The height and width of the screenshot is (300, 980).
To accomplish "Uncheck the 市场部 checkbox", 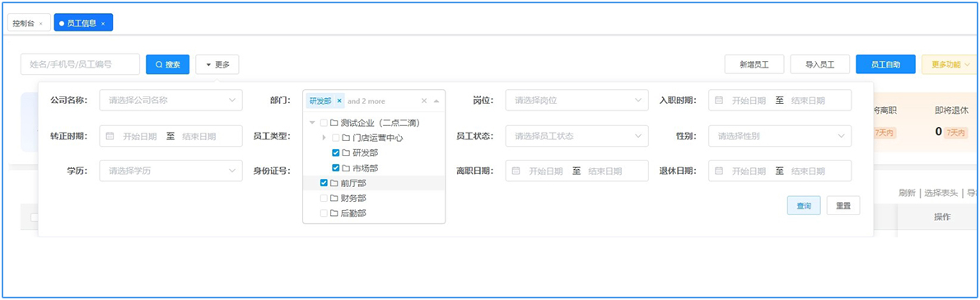I will coord(336,168).
